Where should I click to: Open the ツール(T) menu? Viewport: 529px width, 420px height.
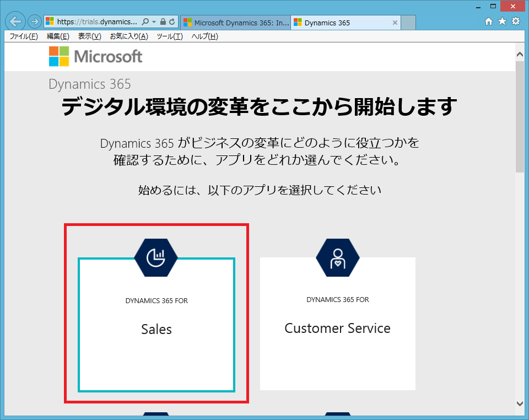[x=170, y=36]
